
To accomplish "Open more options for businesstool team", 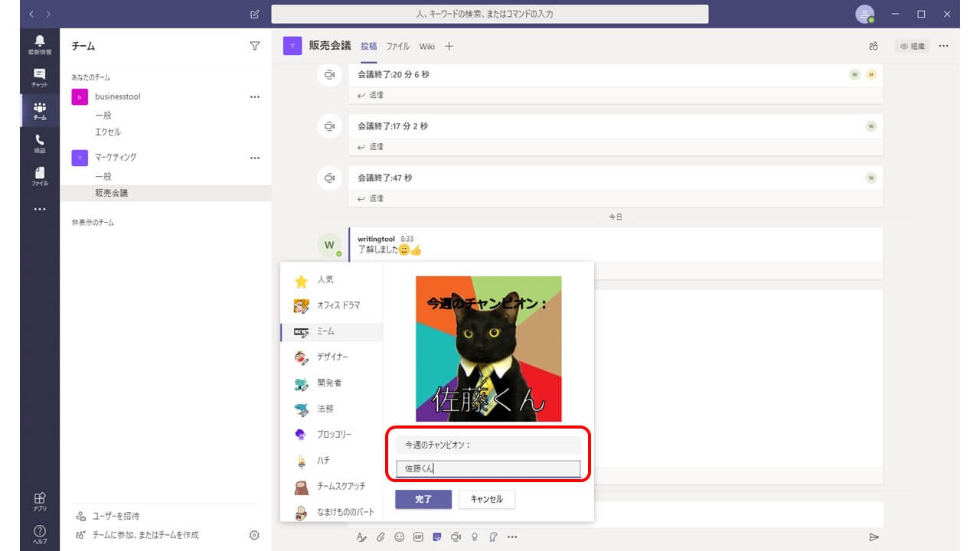I will [255, 97].
